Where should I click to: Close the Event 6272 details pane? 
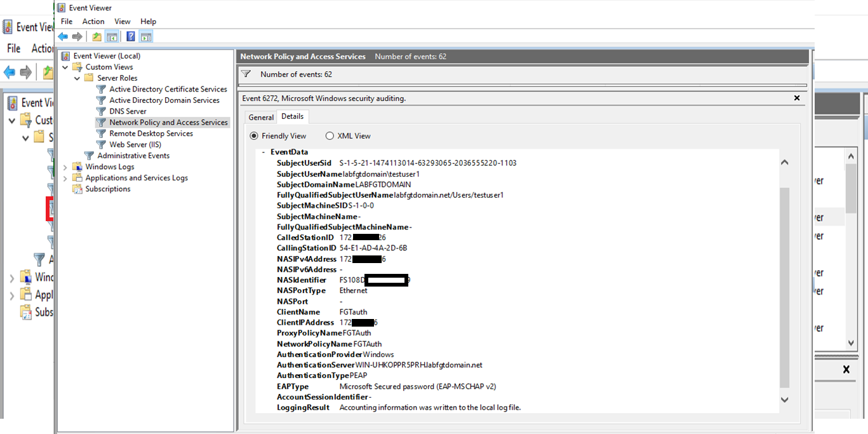[x=797, y=98]
